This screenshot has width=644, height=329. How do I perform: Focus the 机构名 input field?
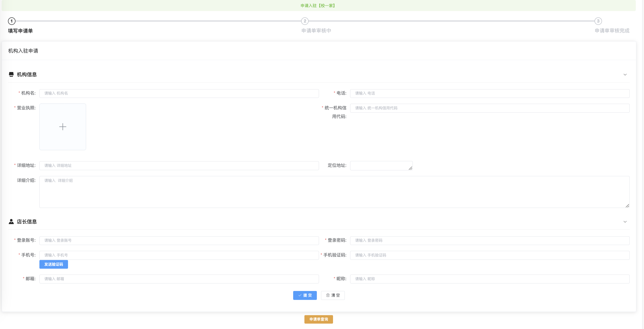179,93
